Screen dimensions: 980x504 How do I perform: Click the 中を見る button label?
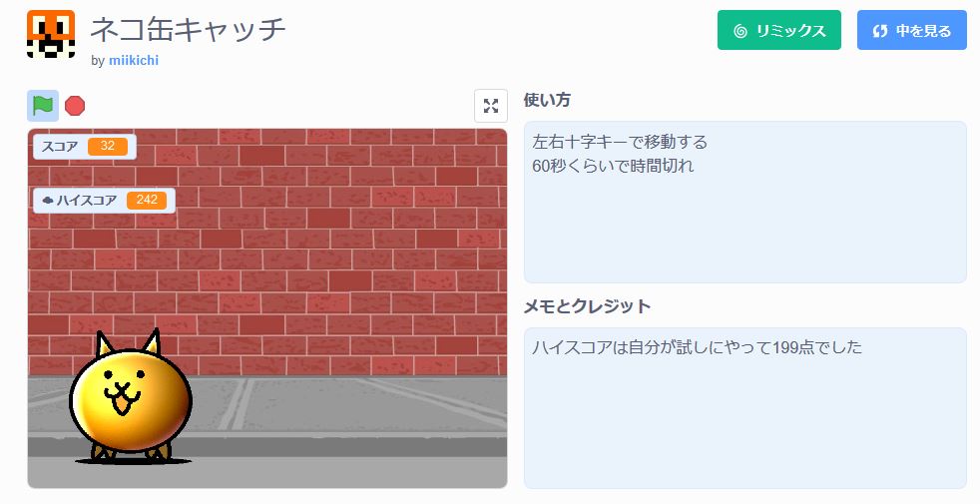923,31
